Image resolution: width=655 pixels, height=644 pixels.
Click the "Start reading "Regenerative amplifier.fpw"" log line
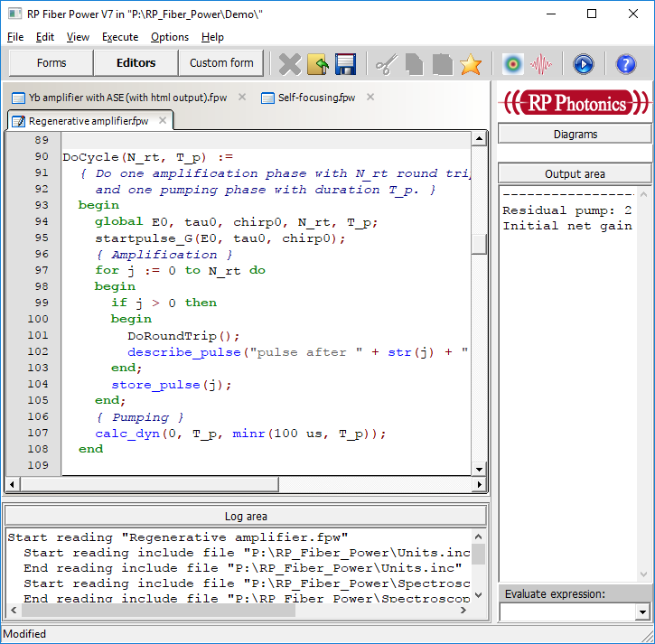pyautogui.click(x=178, y=537)
